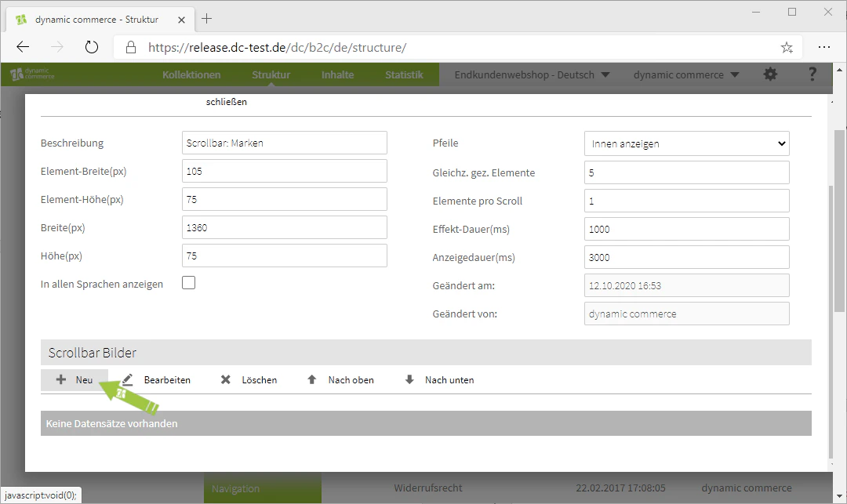This screenshot has height=504, width=847.
Task: Go back with browser back arrow
Action: tap(23, 48)
